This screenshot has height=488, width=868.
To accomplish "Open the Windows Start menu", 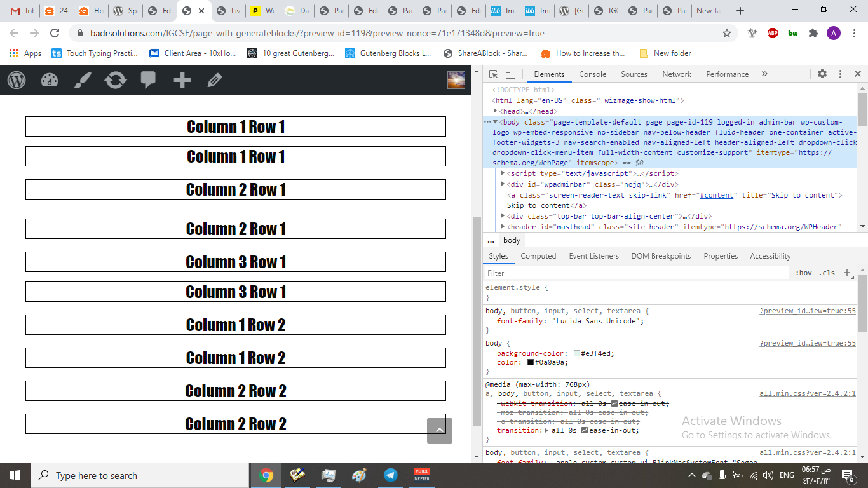I will 15,475.
